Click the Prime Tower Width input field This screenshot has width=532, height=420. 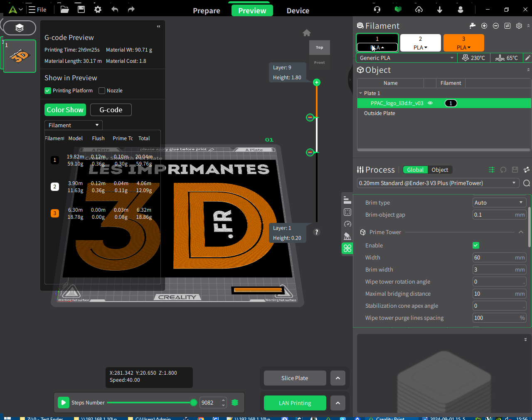[500, 257]
